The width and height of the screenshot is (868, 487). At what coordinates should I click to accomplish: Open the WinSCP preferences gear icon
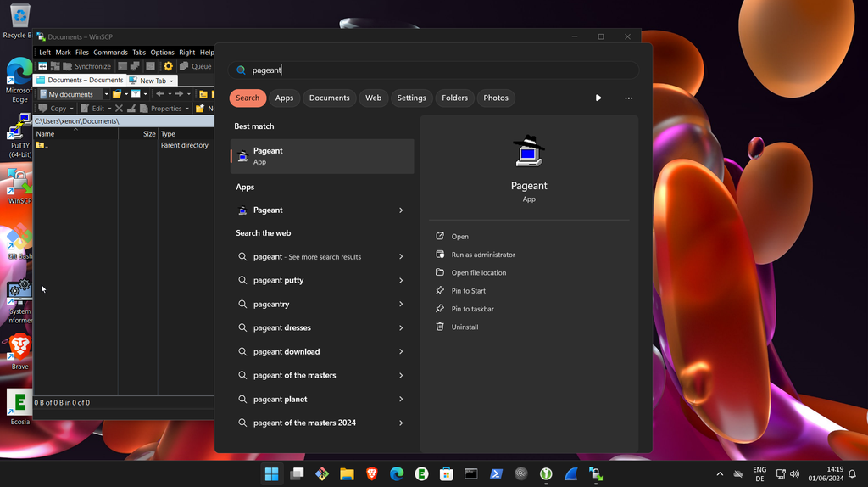(168, 66)
